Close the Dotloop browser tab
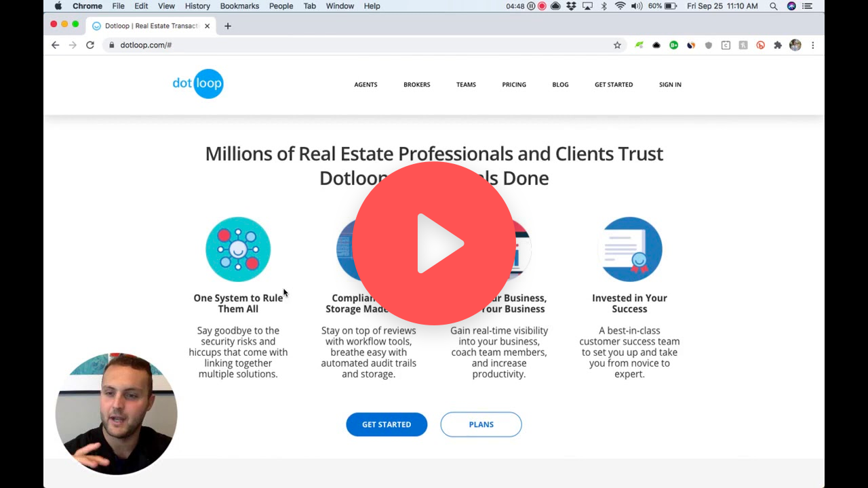Screen dimensions: 868x488 (208, 26)
